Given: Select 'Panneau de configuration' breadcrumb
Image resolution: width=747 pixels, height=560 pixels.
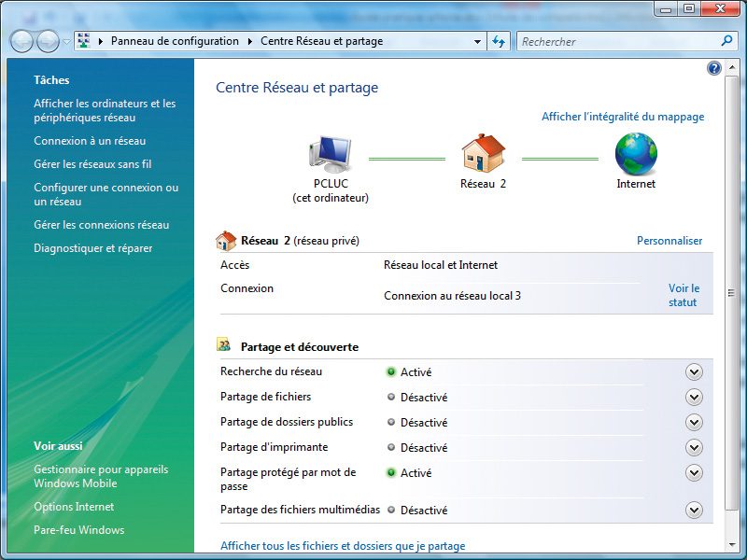Looking at the screenshot, I should click(x=175, y=41).
